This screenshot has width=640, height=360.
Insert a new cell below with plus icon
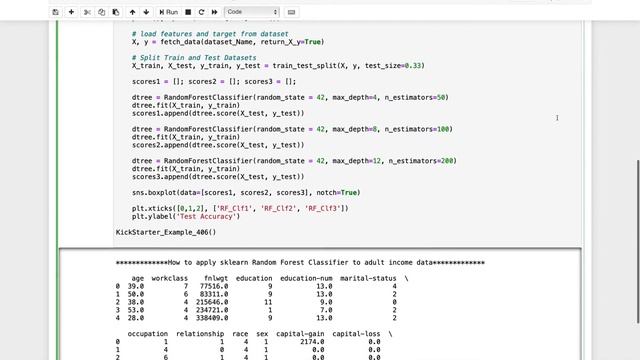pos(71,12)
